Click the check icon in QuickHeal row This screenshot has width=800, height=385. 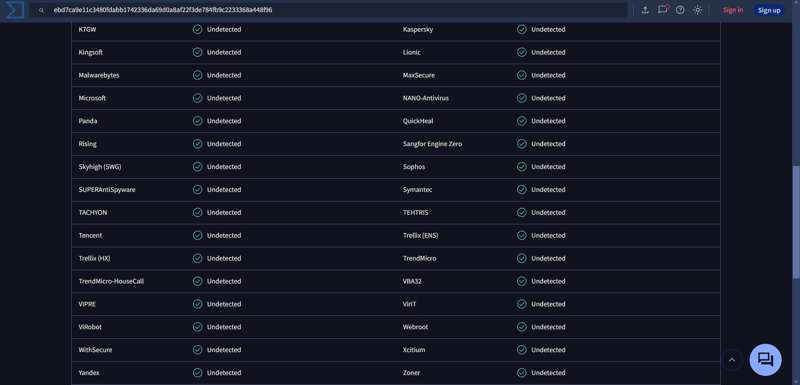click(x=521, y=121)
